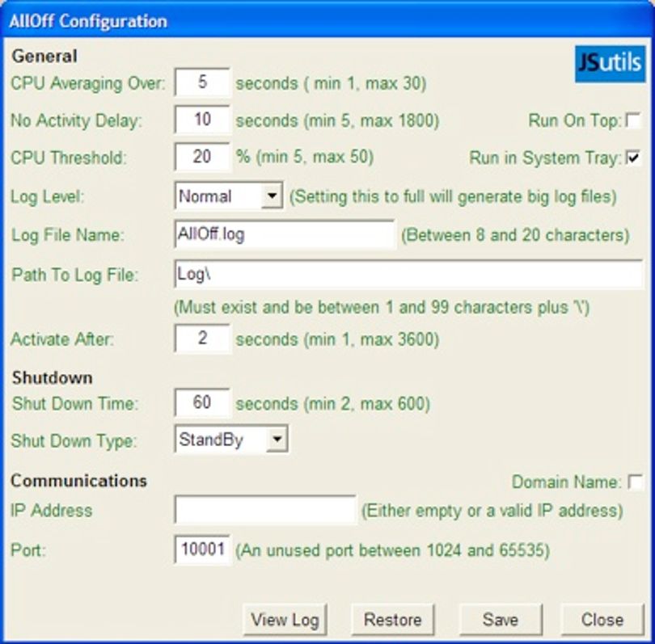Viewport: 655px width, 644px height.
Task: Open the Log Level dropdown
Action: [x=229, y=196]
